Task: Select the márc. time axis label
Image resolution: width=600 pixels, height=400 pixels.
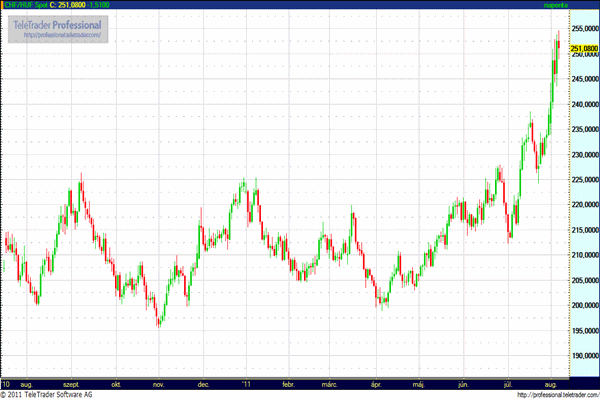Action: point(330,383)
